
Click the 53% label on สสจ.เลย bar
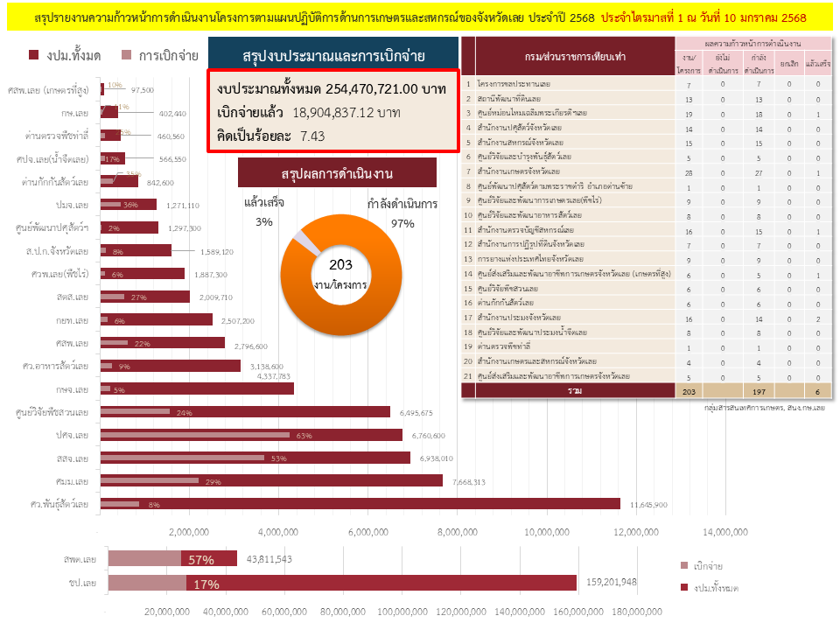pos(279,458)
